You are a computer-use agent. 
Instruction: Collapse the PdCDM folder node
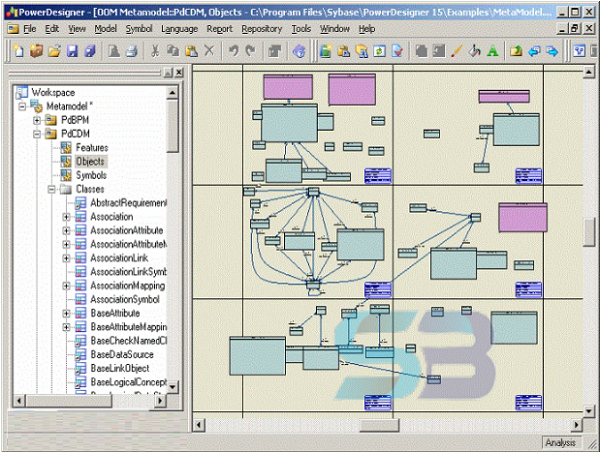coord(37,134)
